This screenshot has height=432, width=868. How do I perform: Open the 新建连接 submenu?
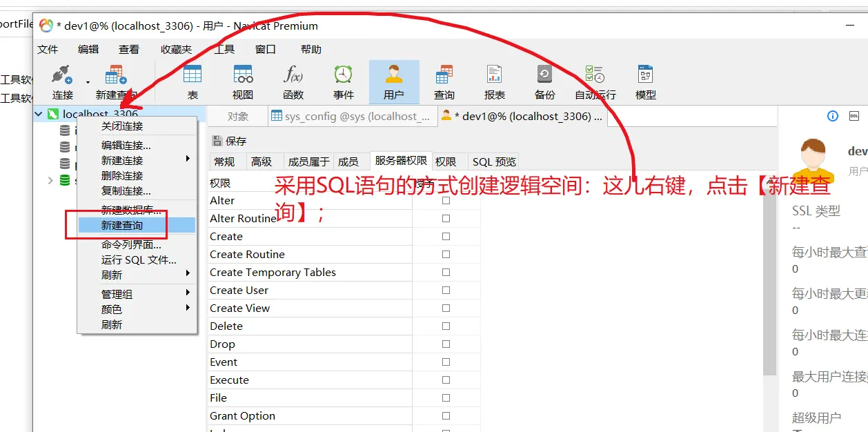[138, 160]
